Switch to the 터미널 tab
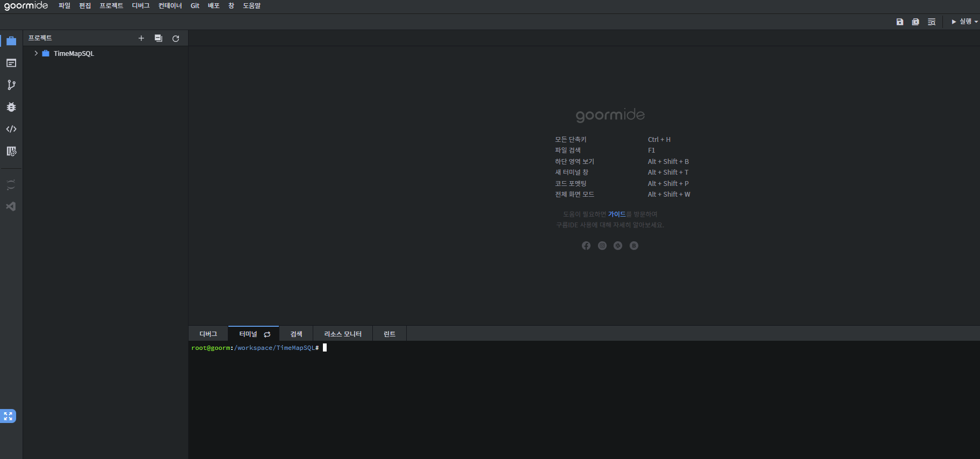980x459 pixels. (x=248, y=334)
